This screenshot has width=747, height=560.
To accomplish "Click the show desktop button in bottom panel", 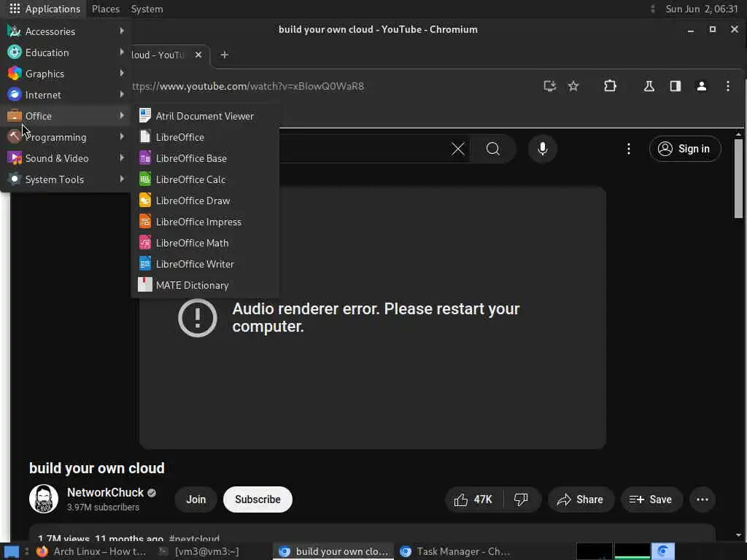I will (x=11, y=552).
